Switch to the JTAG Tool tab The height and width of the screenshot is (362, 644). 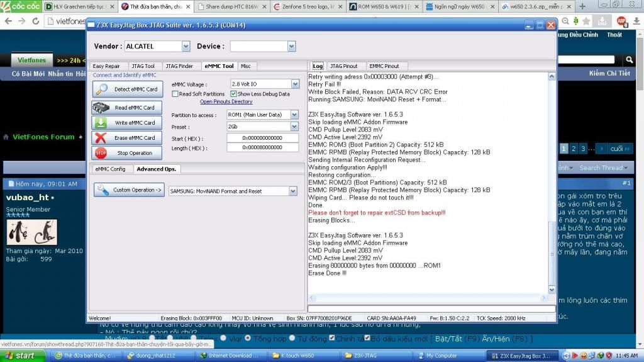(x=143, y=66)
